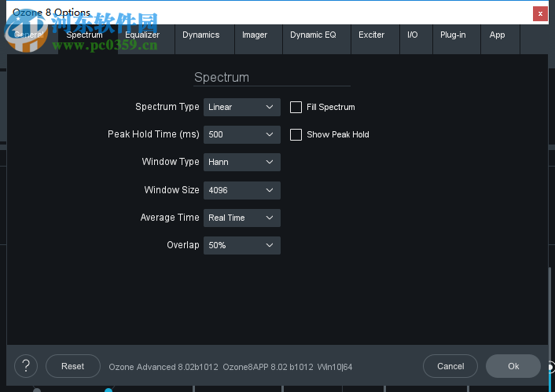Open the help question mark icon

(x=26, y=366)
